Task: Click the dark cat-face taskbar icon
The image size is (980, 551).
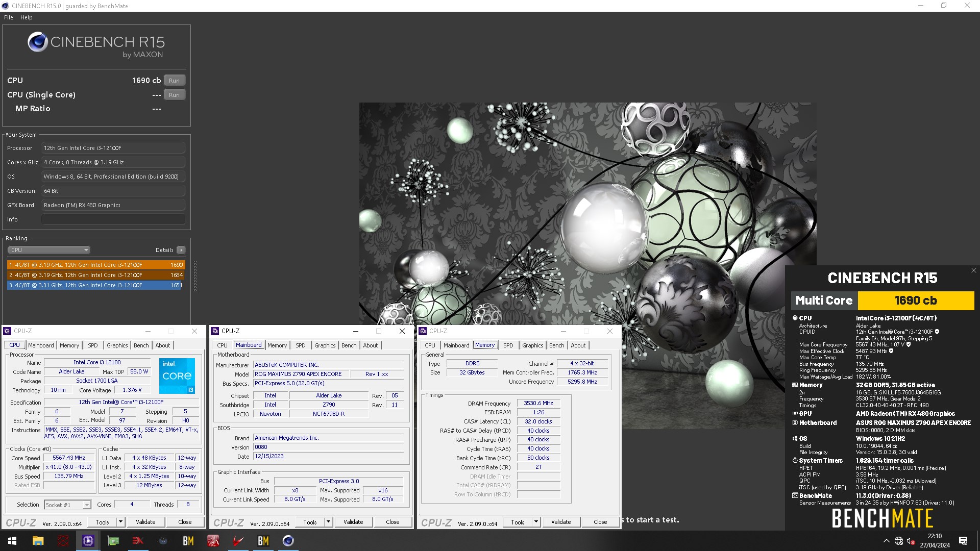Action: [x=163, y=541]
